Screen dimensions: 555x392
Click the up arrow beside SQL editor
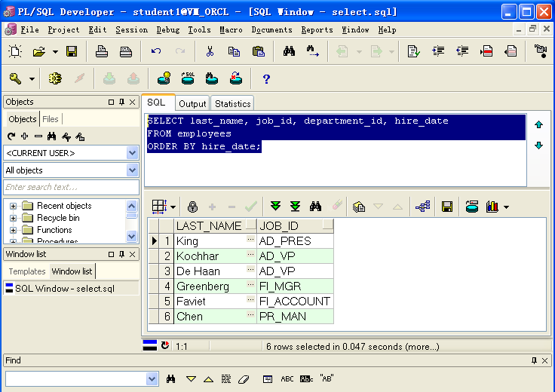538,124
